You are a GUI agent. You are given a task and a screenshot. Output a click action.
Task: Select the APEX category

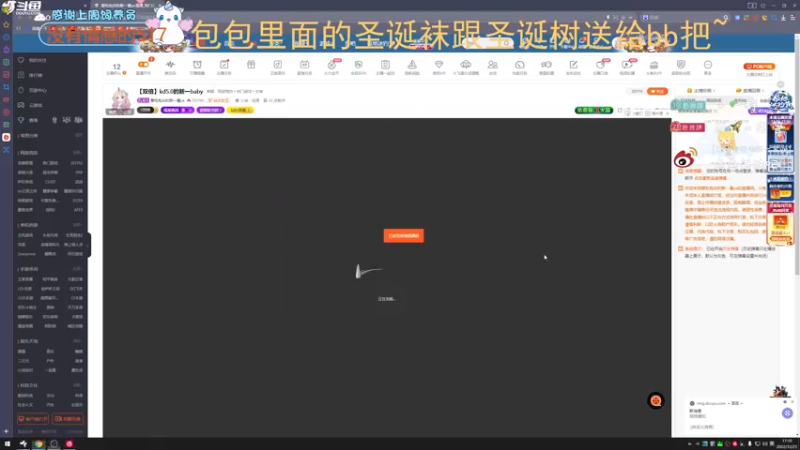78,210
